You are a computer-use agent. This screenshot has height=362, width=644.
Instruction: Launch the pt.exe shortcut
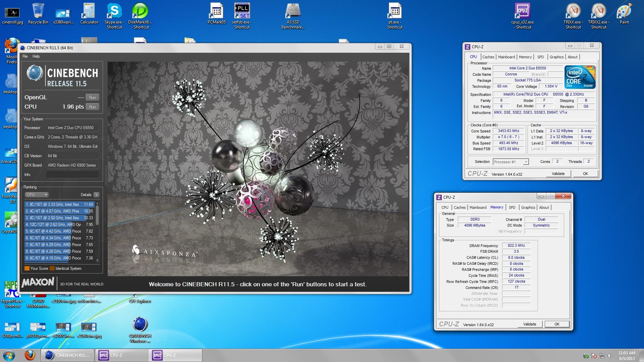(x=395, y=16)
